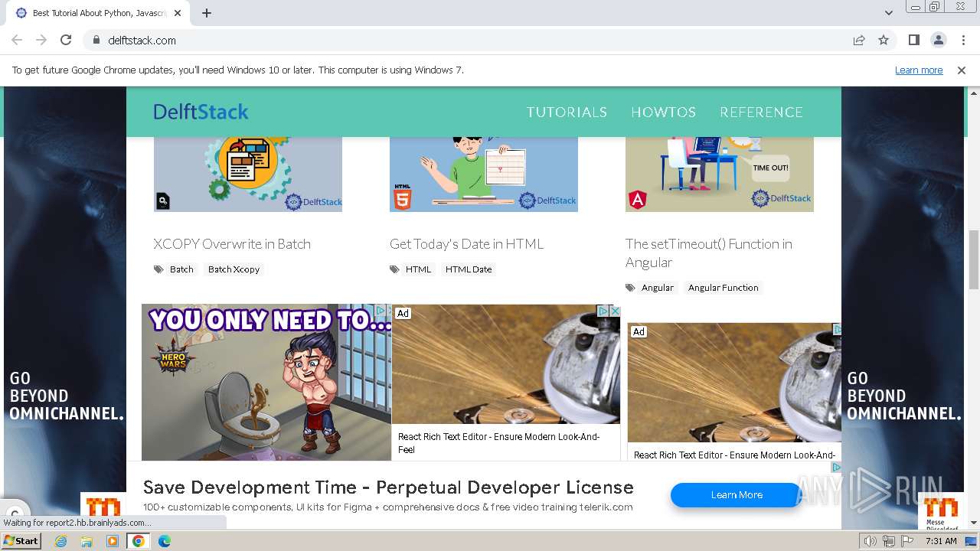Select the HTML tag
This screenshot has width=980, height=551.
tap(418, 269)
